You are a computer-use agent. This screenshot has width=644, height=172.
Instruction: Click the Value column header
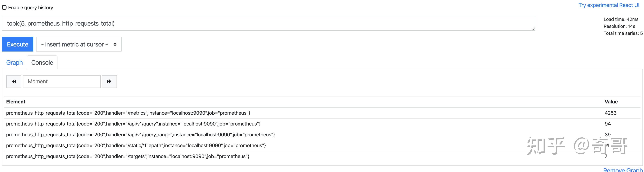611,101
